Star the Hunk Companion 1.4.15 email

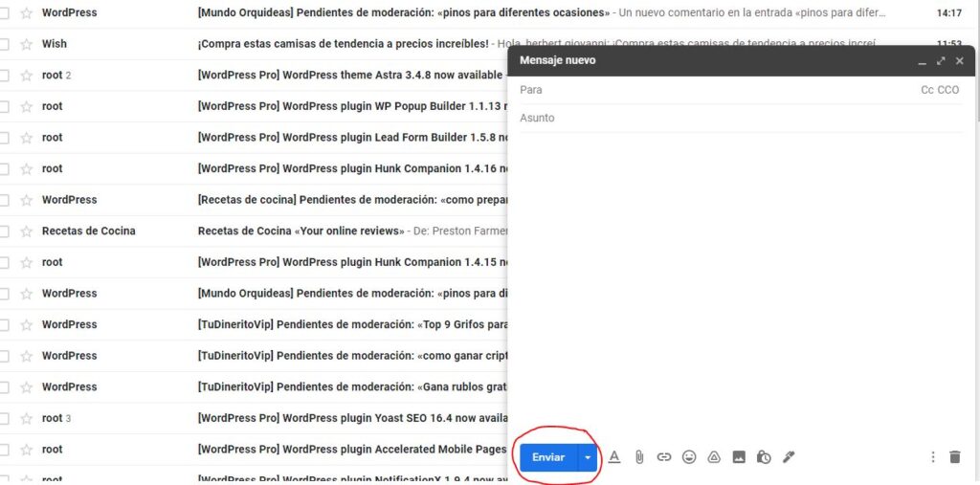click(x=26, y=262)
